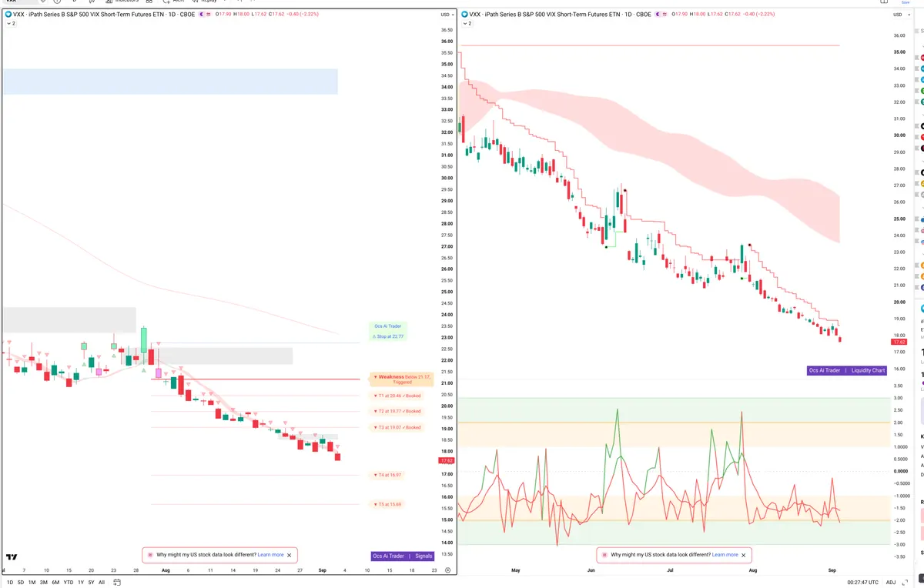Select the T4 at 16.97 target label
This screenshot has height=588, width=924.
tap(387, 475)
